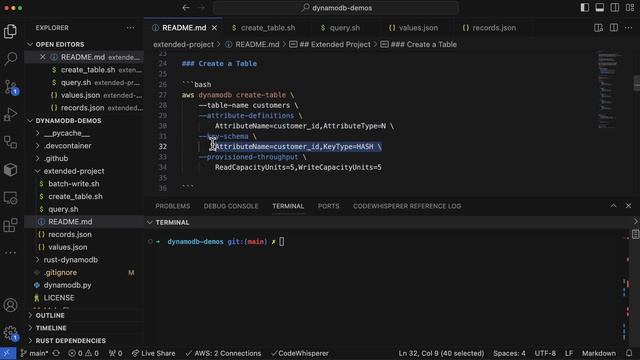Image resolution: width=640 pixels, height=360 pixels.
Task: Open Explorer views and more actions menu
Action: pyautogui.click(x=130, y=28)
